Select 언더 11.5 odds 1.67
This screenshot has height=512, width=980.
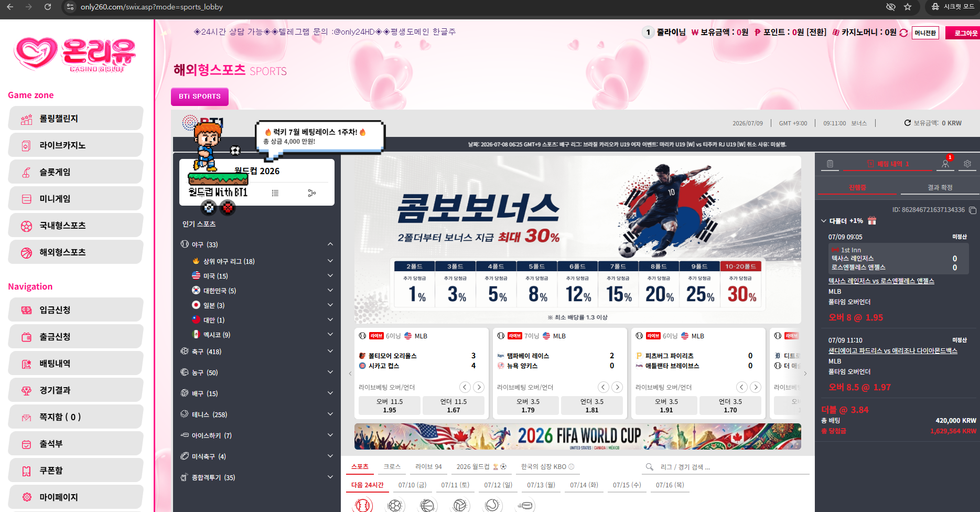pyautogui.click(x=454, y=406)
